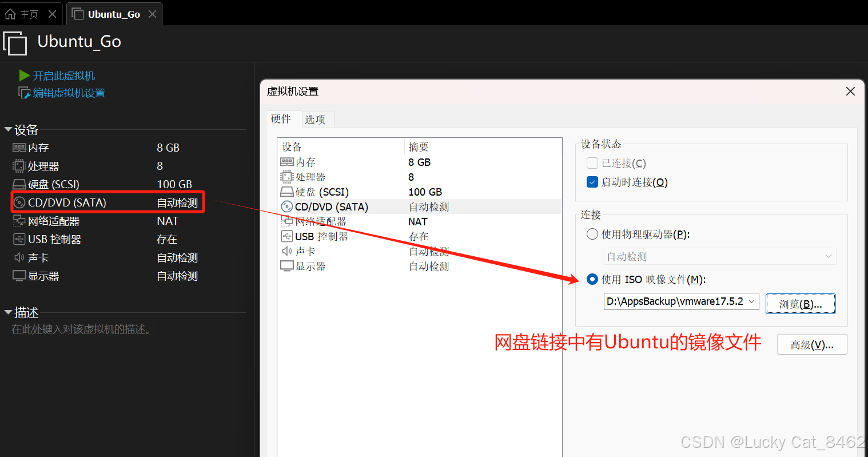Click the 硬盘 (SCSI) icon in the settings dialog
868x457 pixels.
click(x=287, y=192)
